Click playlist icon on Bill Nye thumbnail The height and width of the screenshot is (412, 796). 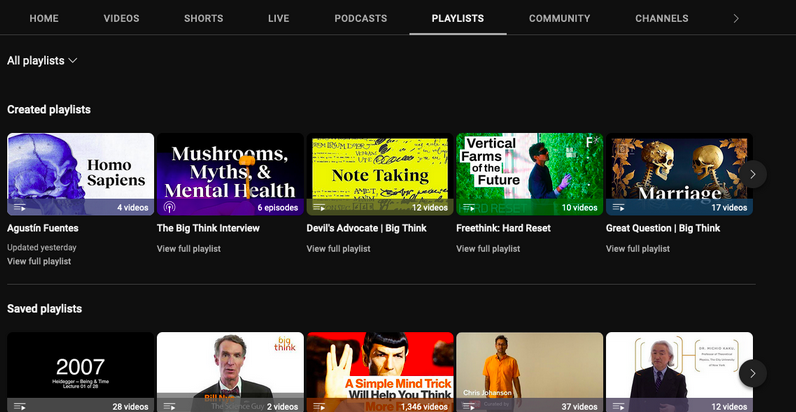tap(170, 406)
